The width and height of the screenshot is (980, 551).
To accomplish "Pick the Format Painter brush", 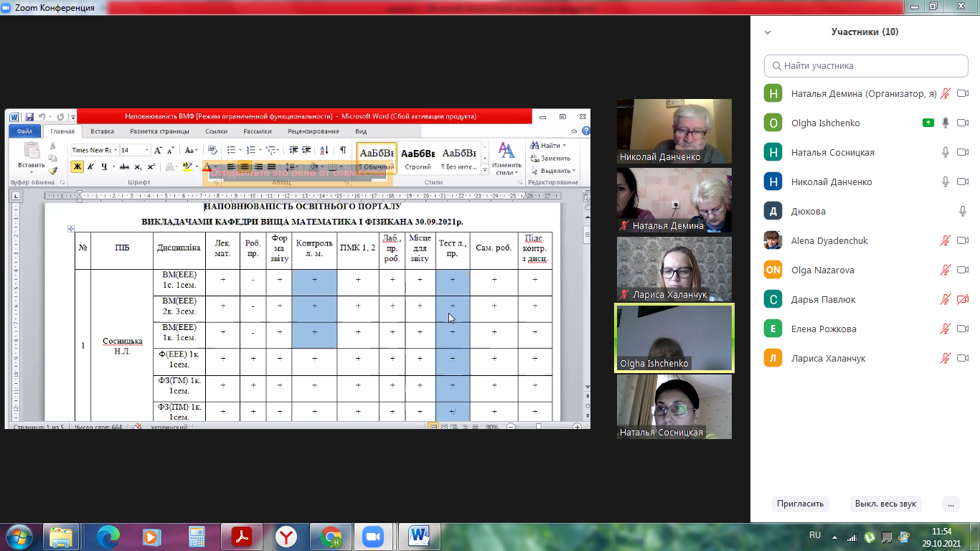I will coord(53,171).
